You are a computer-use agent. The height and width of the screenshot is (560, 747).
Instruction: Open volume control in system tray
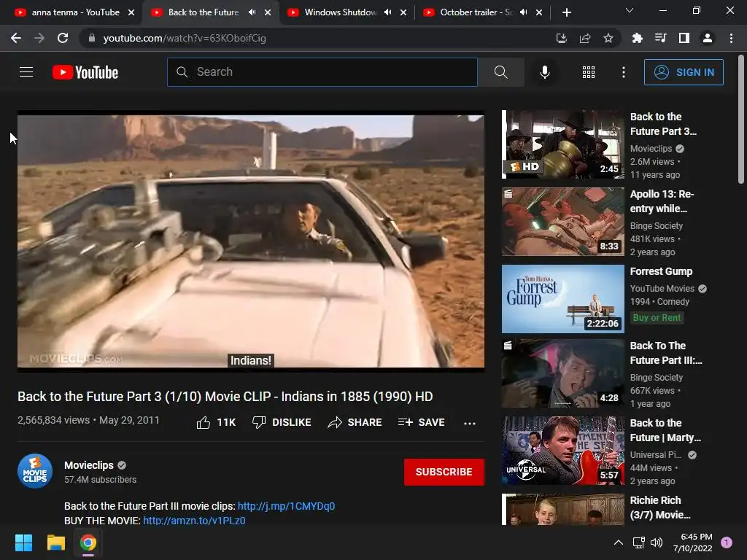coord(657,542)
